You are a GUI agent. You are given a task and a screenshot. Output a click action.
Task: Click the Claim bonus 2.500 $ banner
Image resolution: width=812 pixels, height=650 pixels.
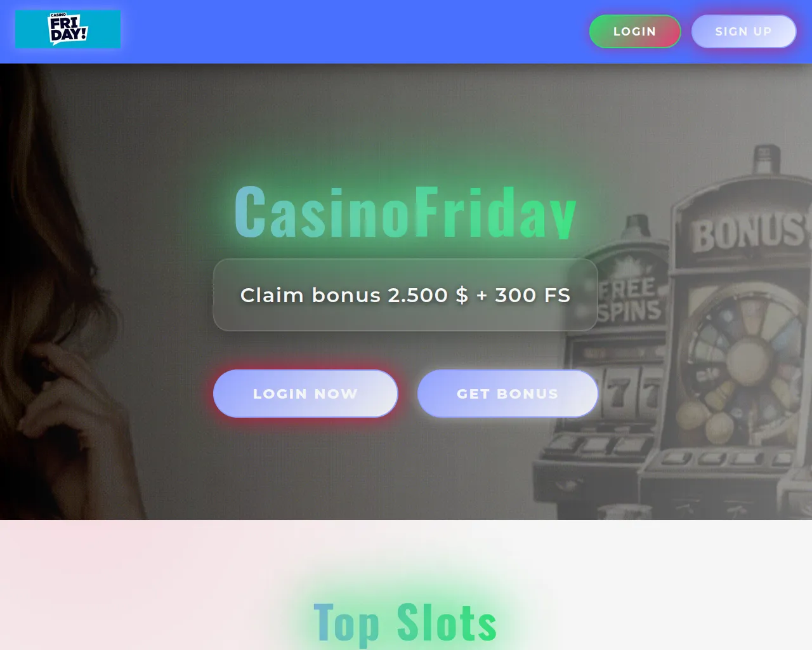[405, 295]
